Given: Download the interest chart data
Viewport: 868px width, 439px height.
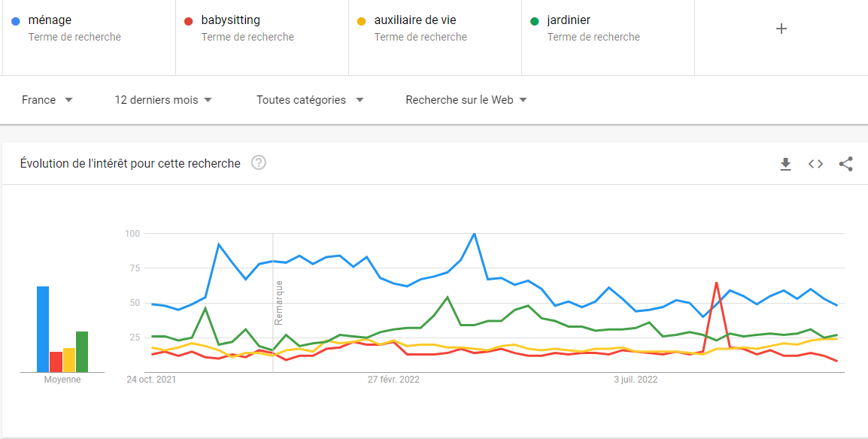Looking at the screenshot, I should coord(785,164).
